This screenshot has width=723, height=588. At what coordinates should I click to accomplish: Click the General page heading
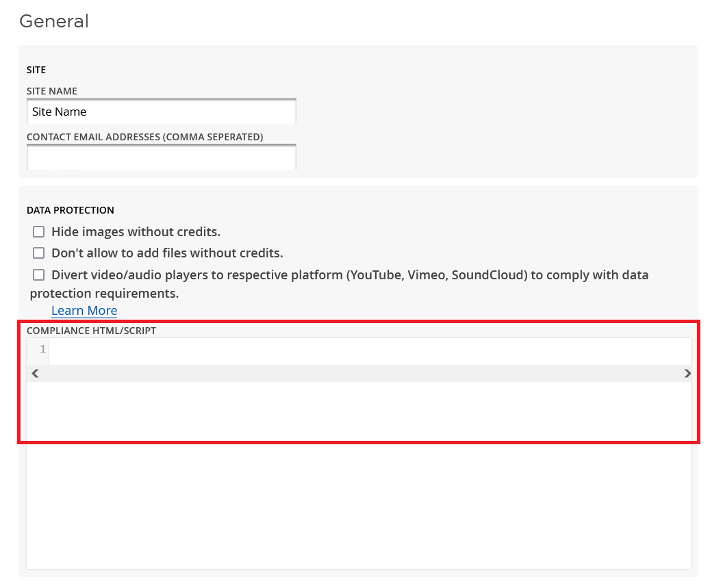coord(54,21)
